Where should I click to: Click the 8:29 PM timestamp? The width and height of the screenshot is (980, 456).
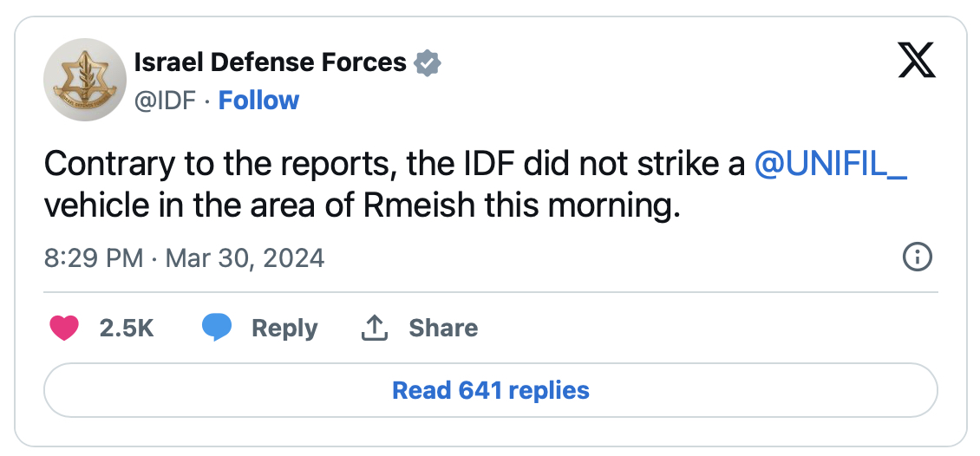click(93, 257)
